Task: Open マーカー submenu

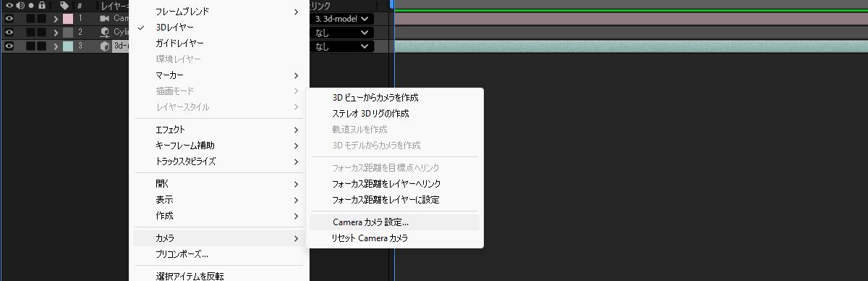Action: point(219,75)
